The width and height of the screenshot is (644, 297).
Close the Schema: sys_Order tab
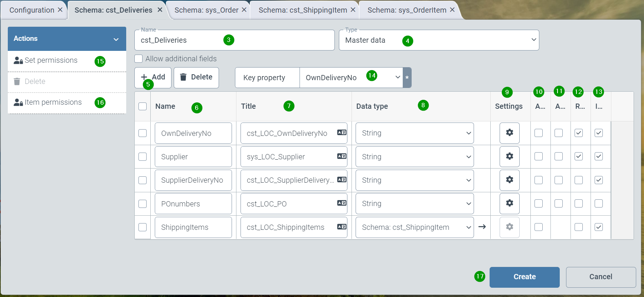(x=244, y=10)
